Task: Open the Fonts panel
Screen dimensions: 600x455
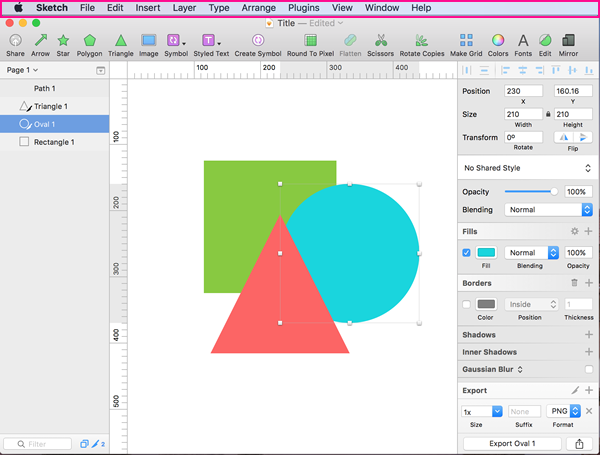Action: point(523,41)
